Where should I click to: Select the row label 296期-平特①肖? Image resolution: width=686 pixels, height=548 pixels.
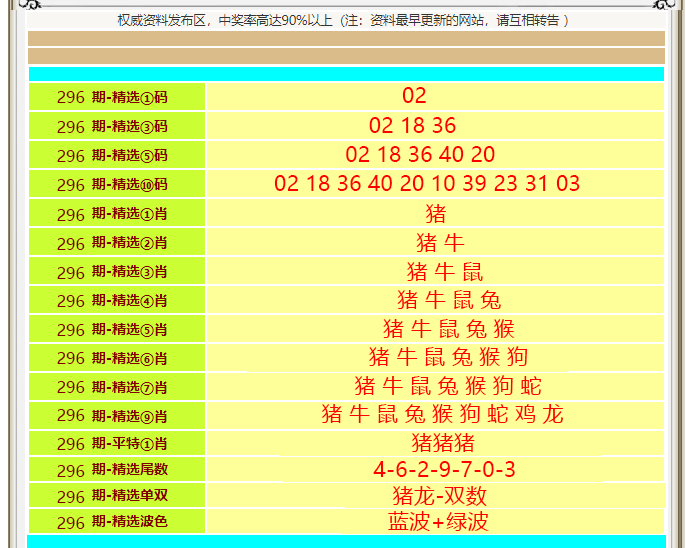click(112, 444)
